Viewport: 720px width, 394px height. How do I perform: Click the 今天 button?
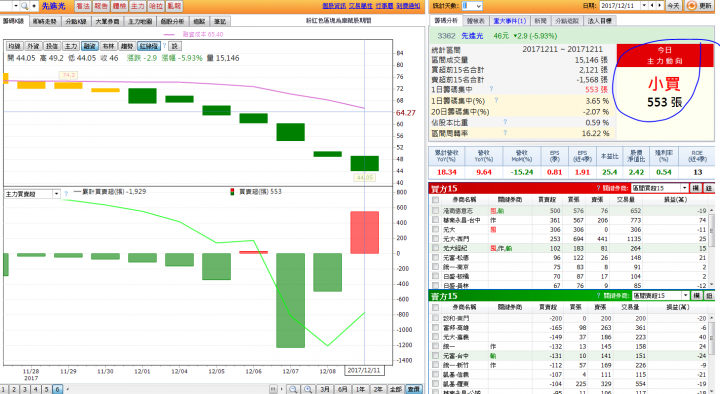coord(673,6)
